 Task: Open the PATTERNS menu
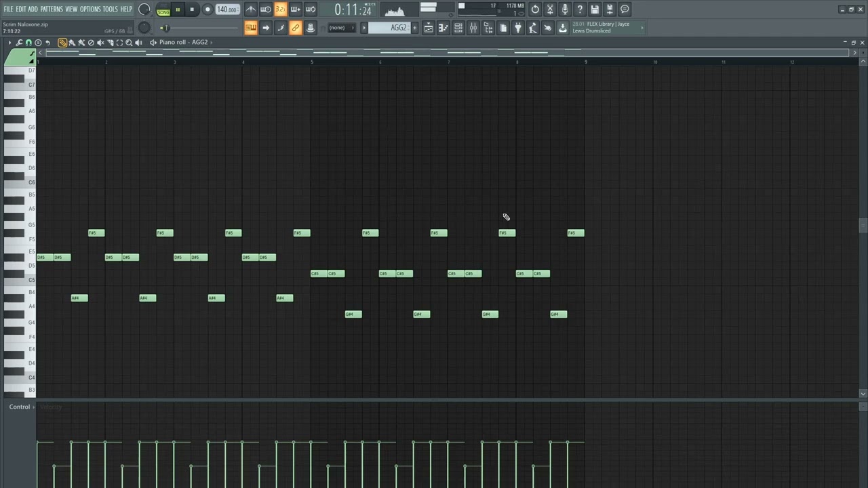point(52,9)
